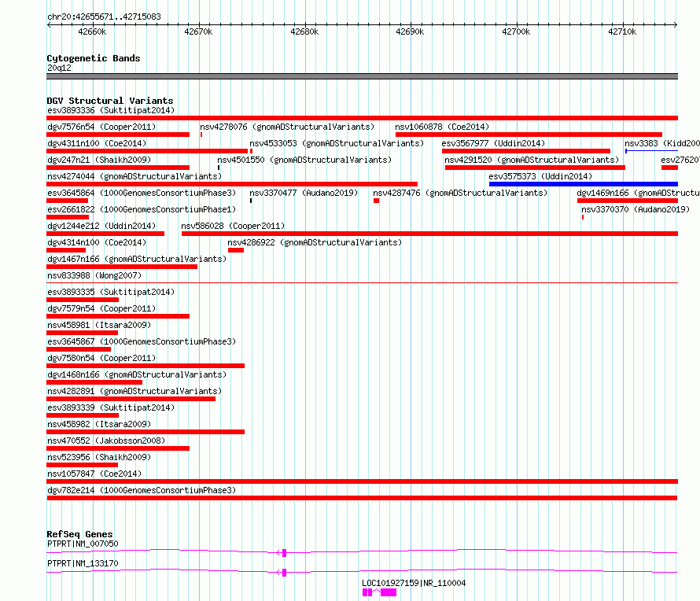Select the 20q12 cytogenetic band bar
Viewport: 700px width, 601px height.
click(362, 76)
